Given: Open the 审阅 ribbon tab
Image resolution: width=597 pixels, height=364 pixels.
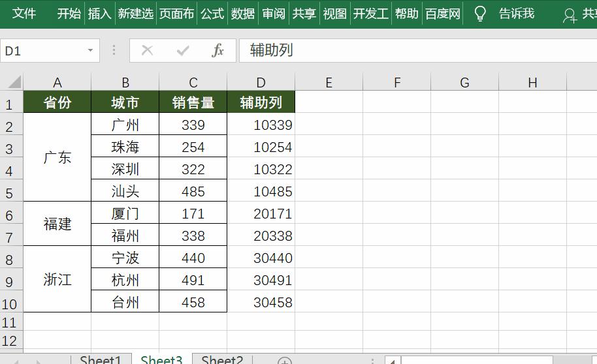Looking at the screenshot, I should point(274,14).
